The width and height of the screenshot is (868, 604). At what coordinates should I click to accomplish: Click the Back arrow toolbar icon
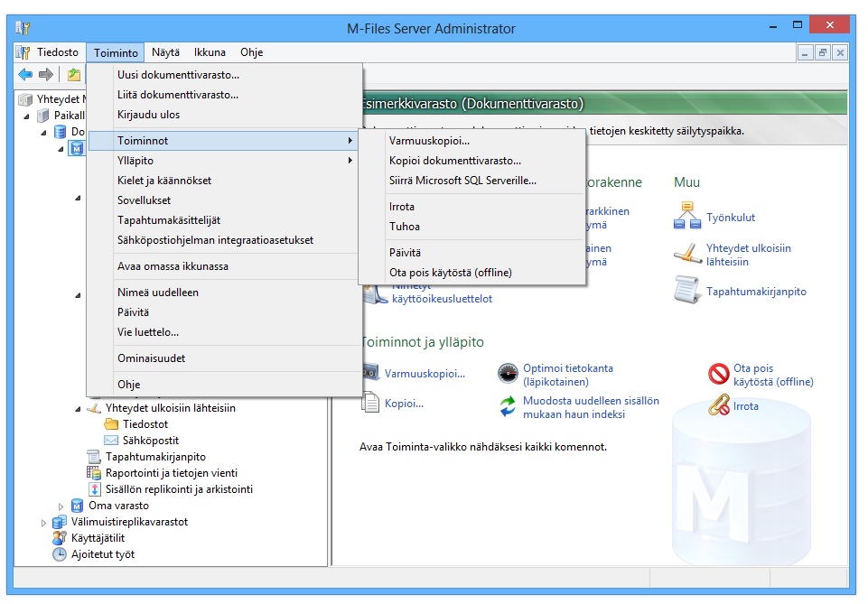click(x=25, y=74)
